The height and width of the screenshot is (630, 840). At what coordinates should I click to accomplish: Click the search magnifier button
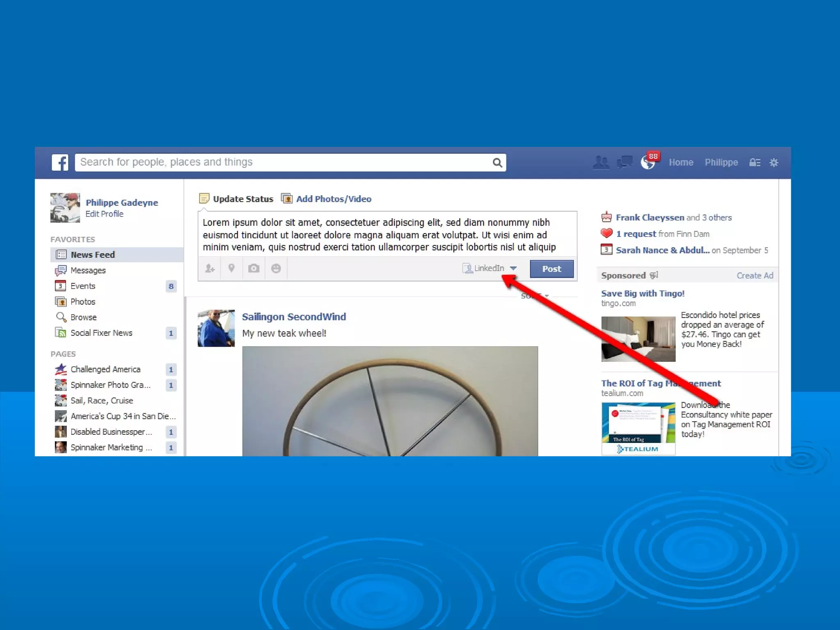pyautogui.click(x=497, y=163)
